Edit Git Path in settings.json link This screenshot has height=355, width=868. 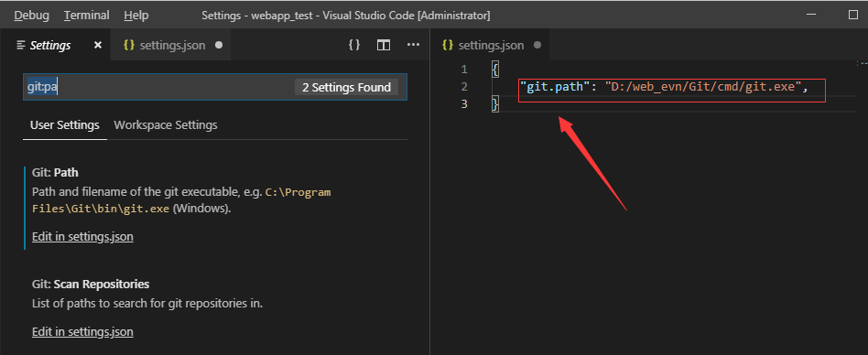pyautogui.click(x=82, y=237)
